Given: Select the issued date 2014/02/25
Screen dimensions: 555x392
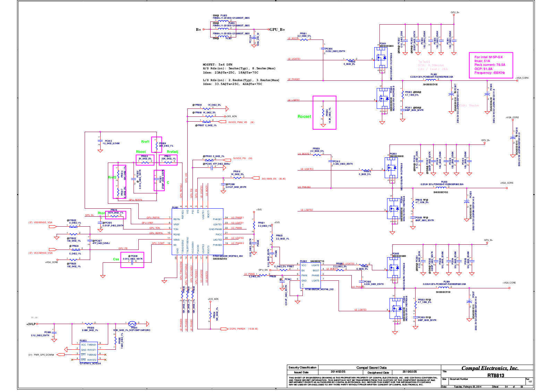Looking at the screenshot, I should pos(338,372).
